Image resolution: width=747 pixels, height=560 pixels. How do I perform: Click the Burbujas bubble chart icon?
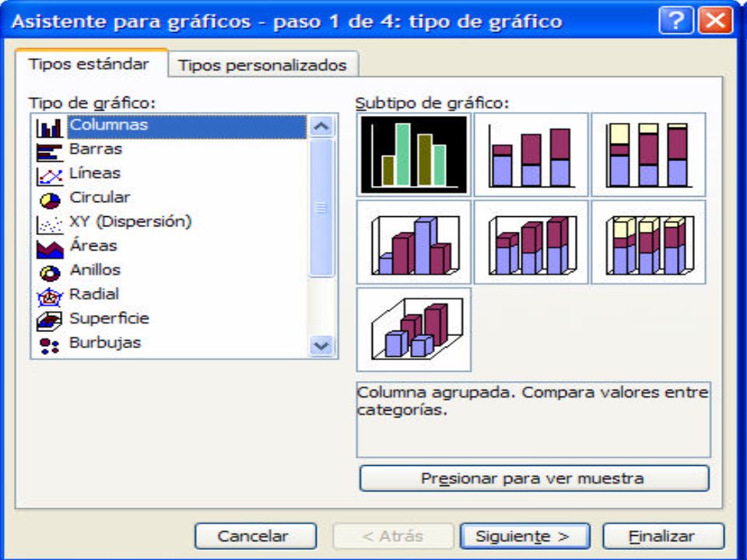click(50, 345)
